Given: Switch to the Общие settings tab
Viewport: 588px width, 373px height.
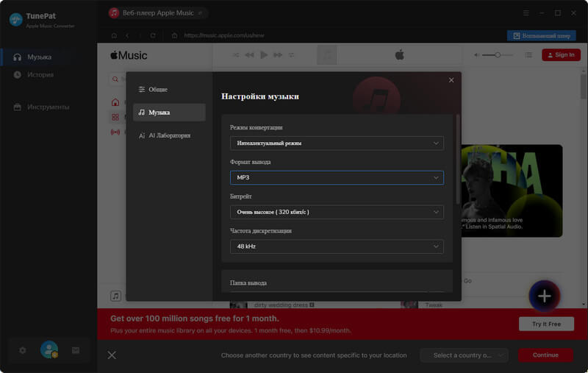Looking at the screenshot, I should tap(169, 89).
